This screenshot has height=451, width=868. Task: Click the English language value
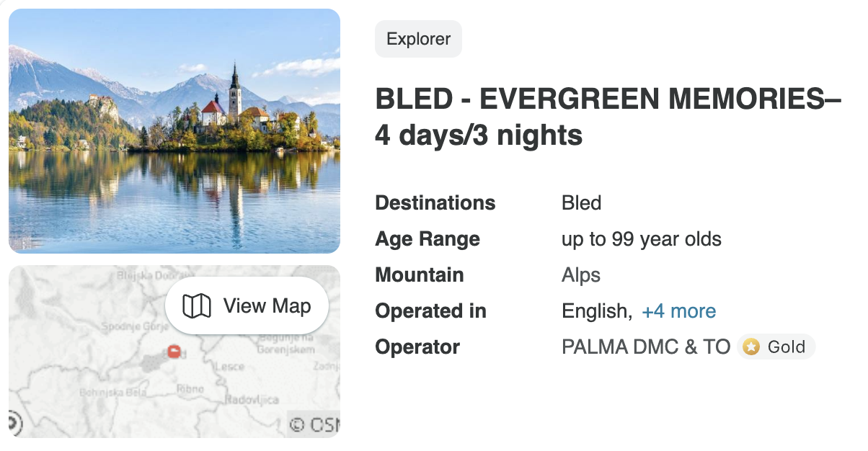tap(597, 311)
